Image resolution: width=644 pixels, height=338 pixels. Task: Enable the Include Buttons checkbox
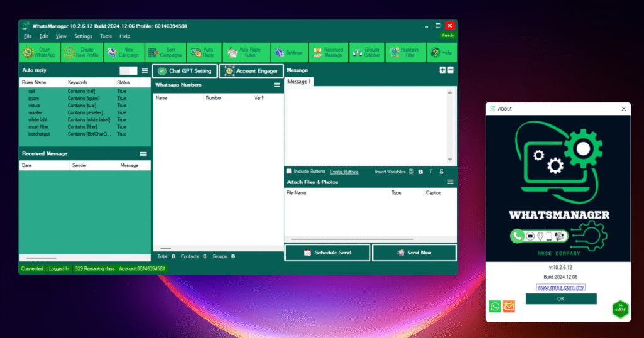click(289, 171)
